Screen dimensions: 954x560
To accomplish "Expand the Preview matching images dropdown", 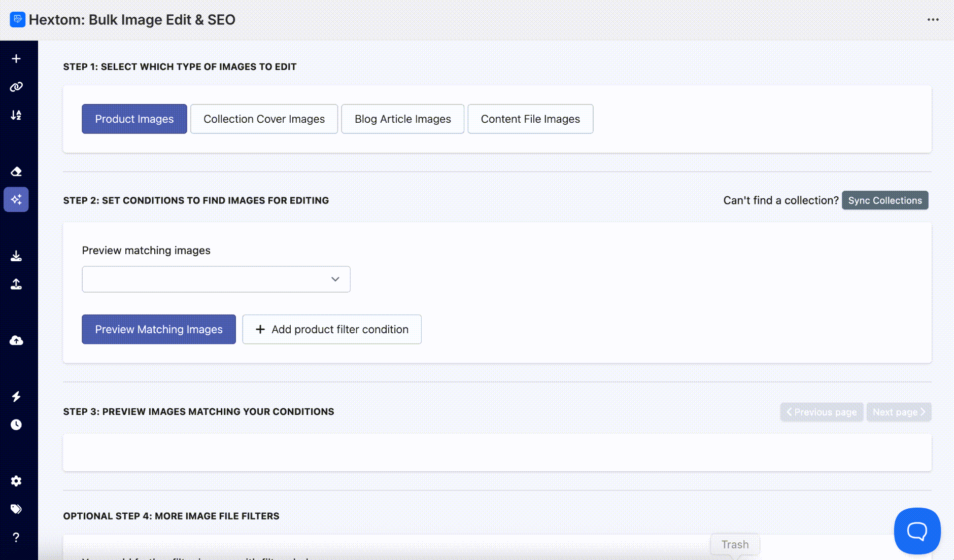I will (x=216, y=279).
